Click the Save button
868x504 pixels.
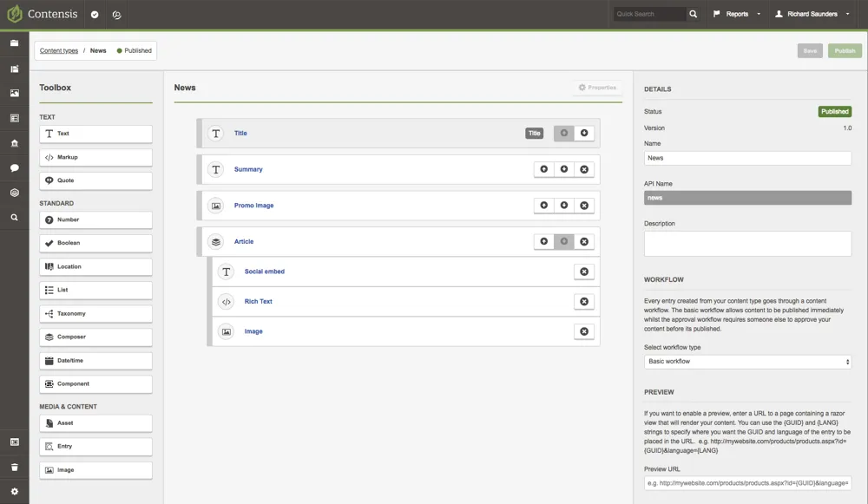tap(810, 51)
